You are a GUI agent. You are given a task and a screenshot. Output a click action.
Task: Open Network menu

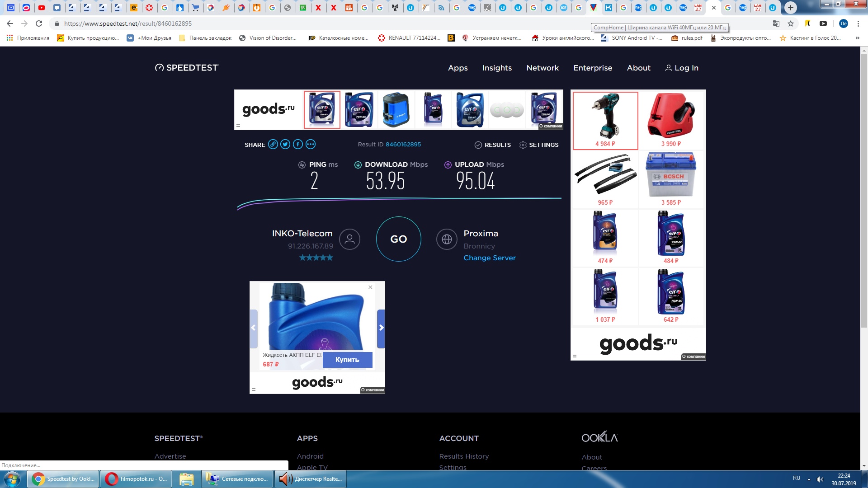(x=542, y=68)
